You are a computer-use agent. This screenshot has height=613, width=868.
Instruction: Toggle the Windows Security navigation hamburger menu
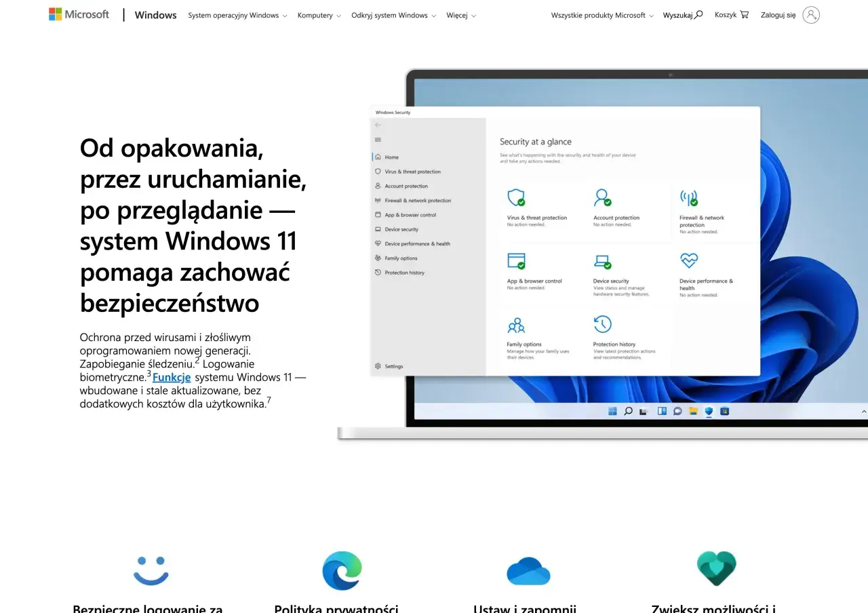click(378, 139)
